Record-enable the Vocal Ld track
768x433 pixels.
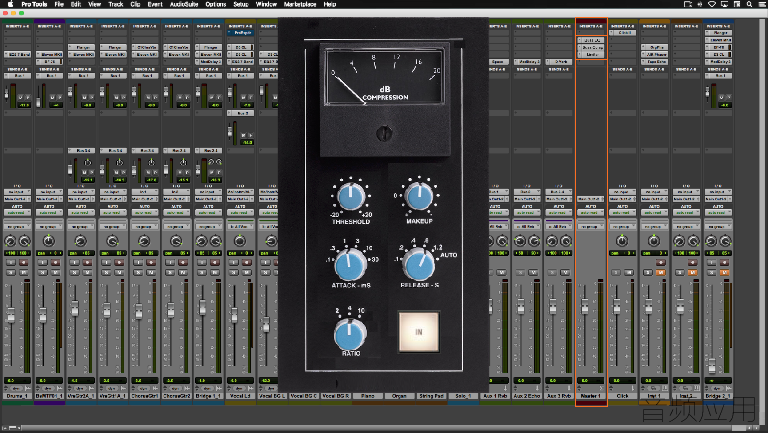point(246,263)
